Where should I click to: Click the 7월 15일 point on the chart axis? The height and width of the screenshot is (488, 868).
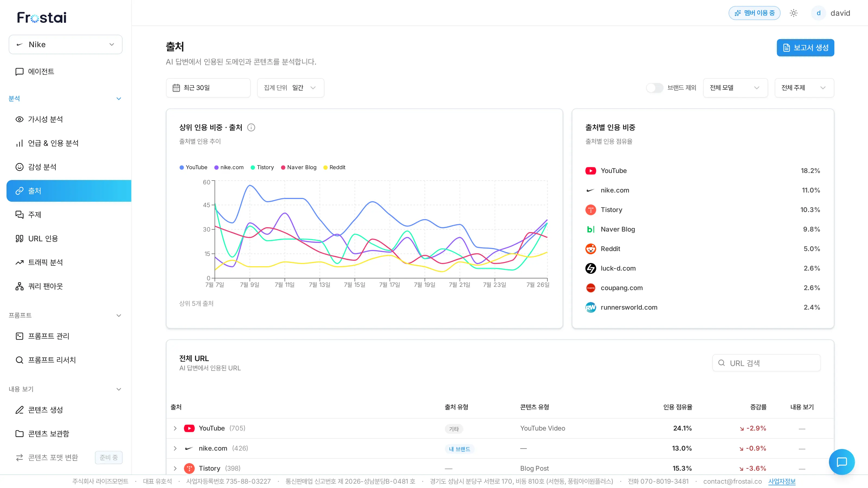[355, 285]
